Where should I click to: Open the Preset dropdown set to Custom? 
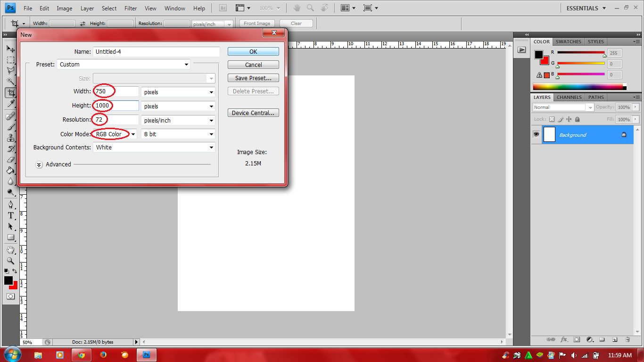point(124,65)
